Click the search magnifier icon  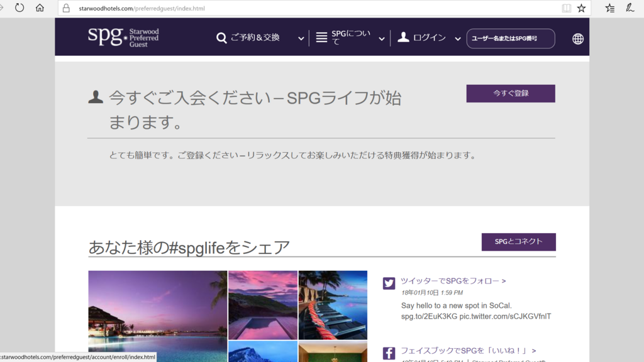pos(221,38)
